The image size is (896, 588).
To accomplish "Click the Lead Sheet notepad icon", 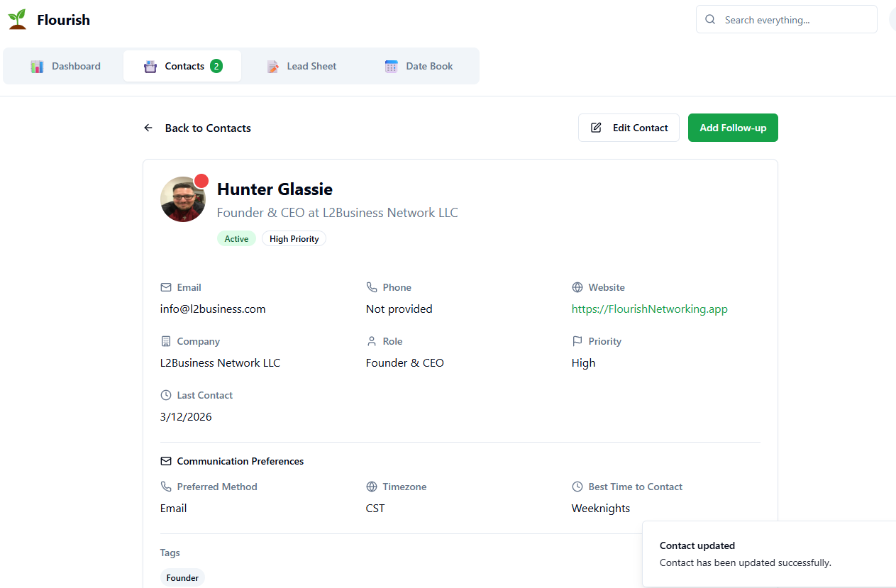I will (x=272, y=67).
